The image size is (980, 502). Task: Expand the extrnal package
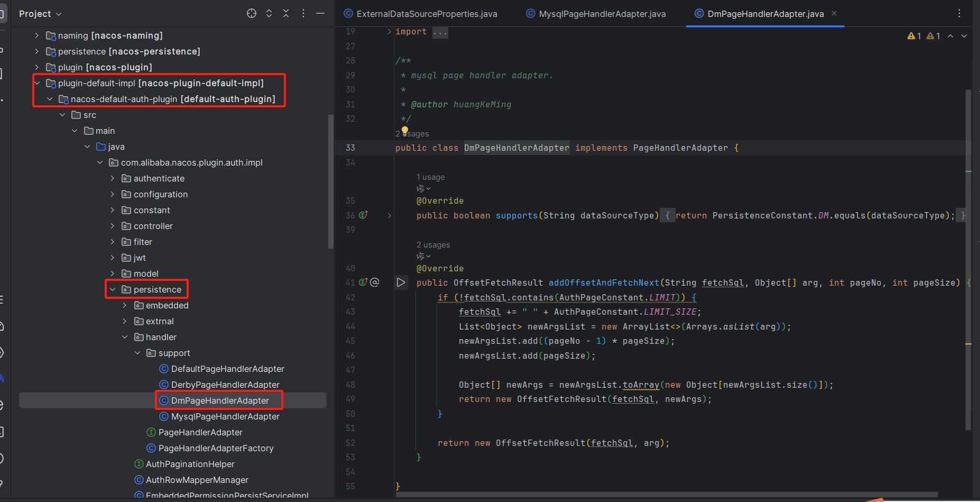tap(125, 321)
